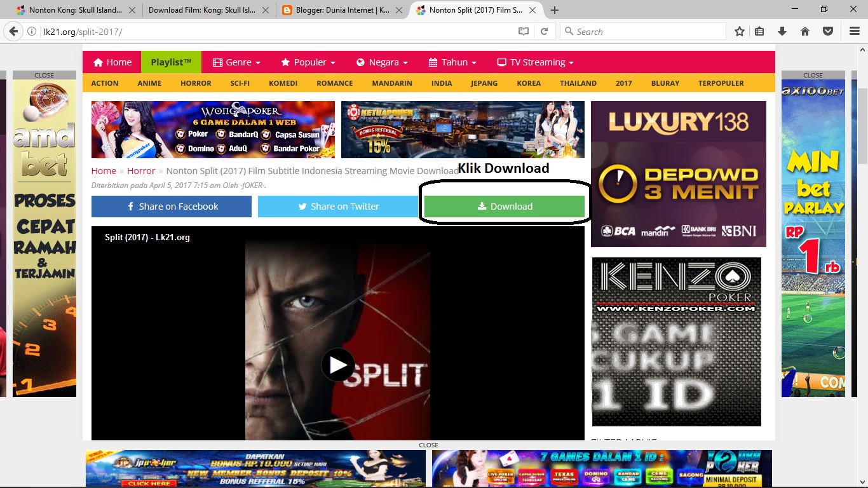Screen dimensions: 868x488
Task: Close the bottom banner ads
Action: pyautogui.click(x=429, y=445)
